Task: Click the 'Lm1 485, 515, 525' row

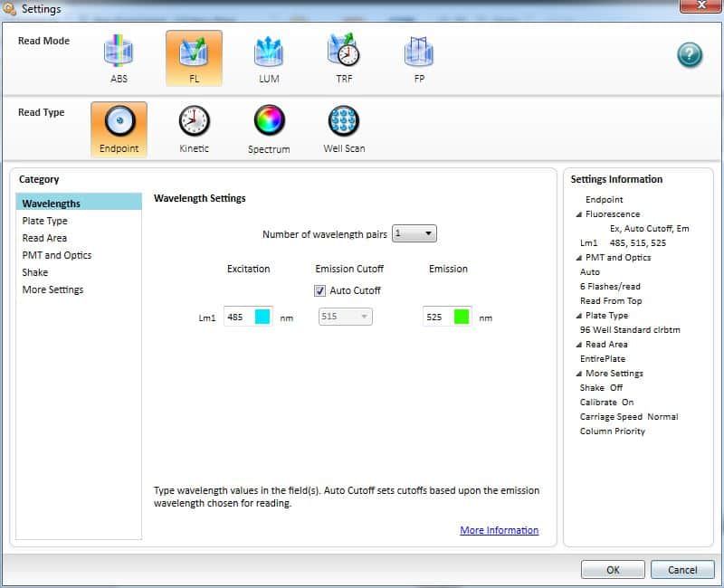Action: [623, 242]
